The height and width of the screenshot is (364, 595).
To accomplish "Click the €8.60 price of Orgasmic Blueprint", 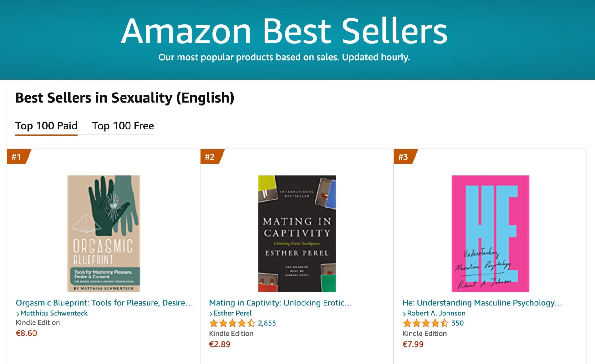I will coord(26,333).
